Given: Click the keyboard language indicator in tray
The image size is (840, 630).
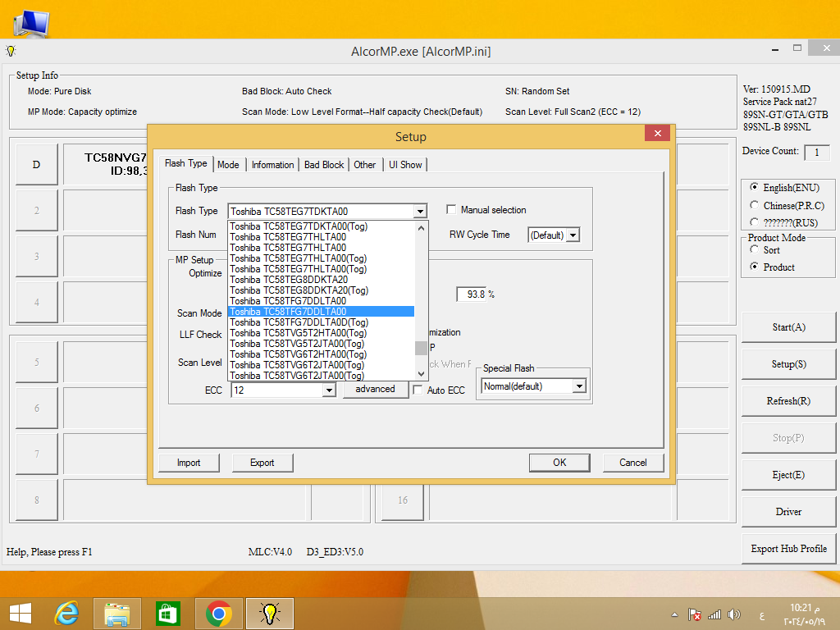Looking at the screenshot, I should [x=761, y=615].
